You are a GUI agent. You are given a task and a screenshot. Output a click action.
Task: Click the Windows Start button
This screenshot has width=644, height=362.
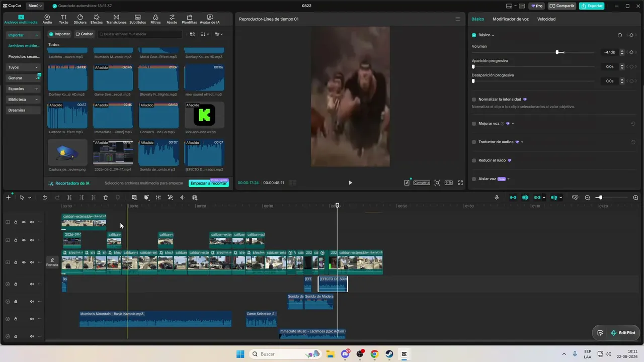pyautogui.click(x=240, y=354)
